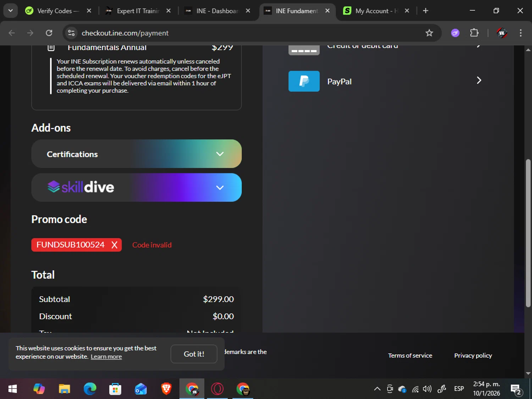Click the Subtotal $299.00 value
Viewport: 532px width, 399px height.
[x=218, y=299]
